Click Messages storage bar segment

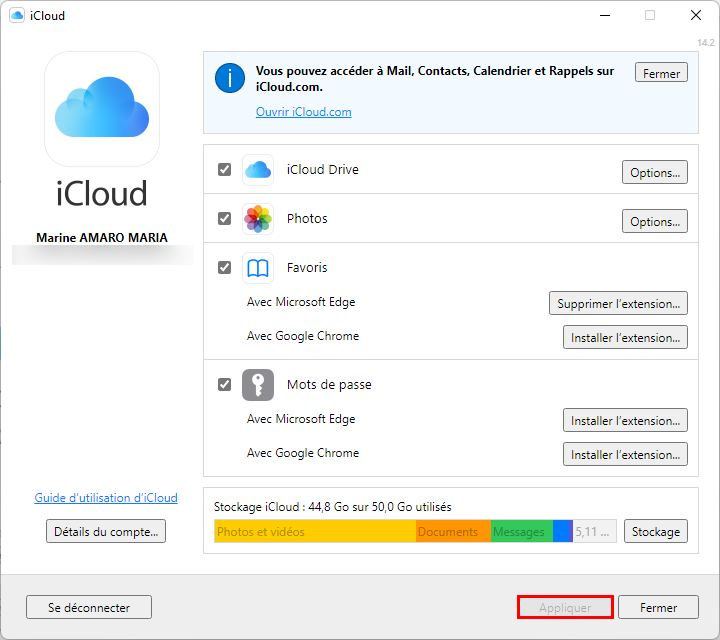522,532
